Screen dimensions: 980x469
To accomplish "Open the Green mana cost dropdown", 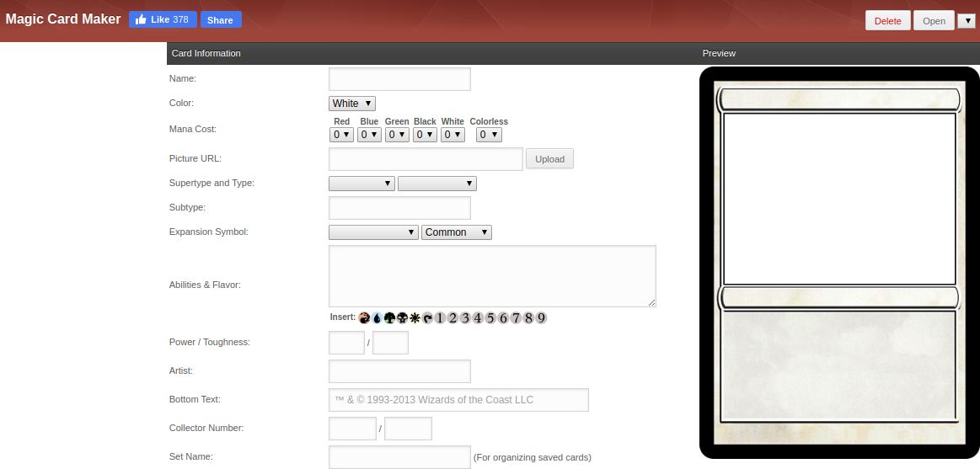I will click(397, 134).
